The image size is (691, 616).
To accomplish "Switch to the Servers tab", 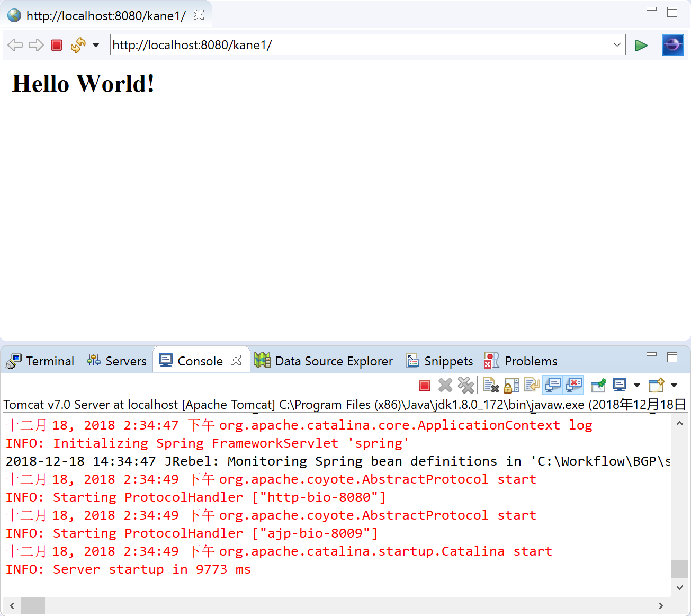I will (x=116, y=361).
